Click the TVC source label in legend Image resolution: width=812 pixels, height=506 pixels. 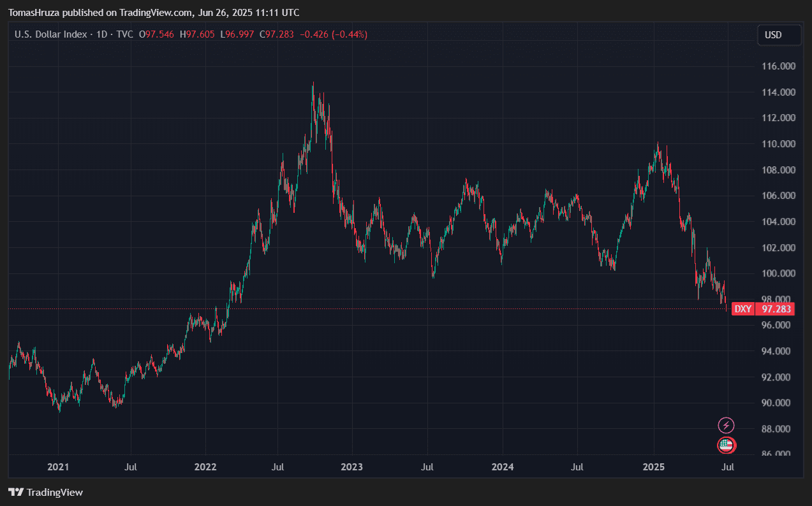click(x=124, y=34)
